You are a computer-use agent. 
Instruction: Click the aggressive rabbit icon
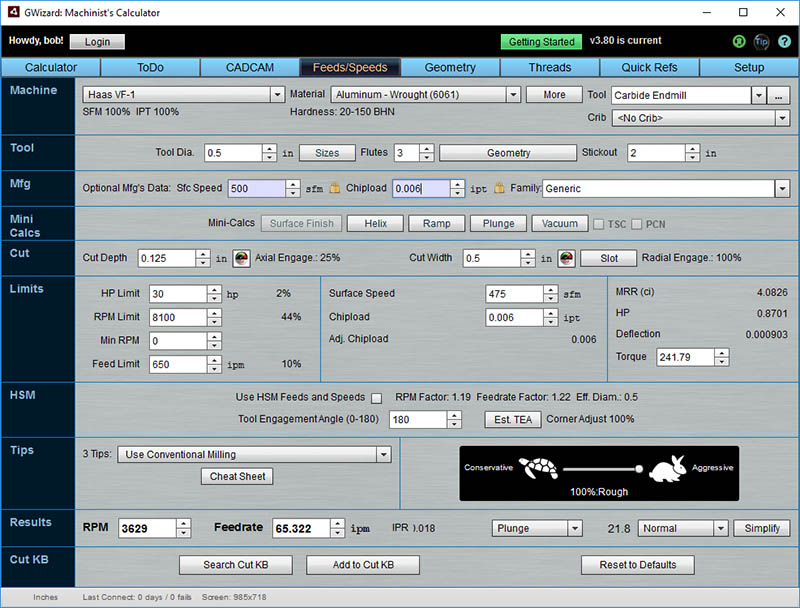(x=668, y=468)
